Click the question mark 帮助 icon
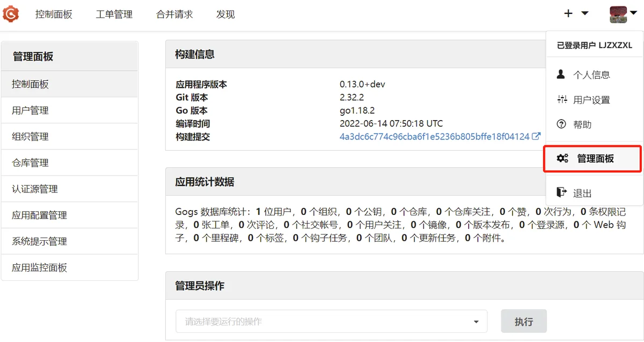644x342 pixels. pyautogui.click(x=562, y=124)
